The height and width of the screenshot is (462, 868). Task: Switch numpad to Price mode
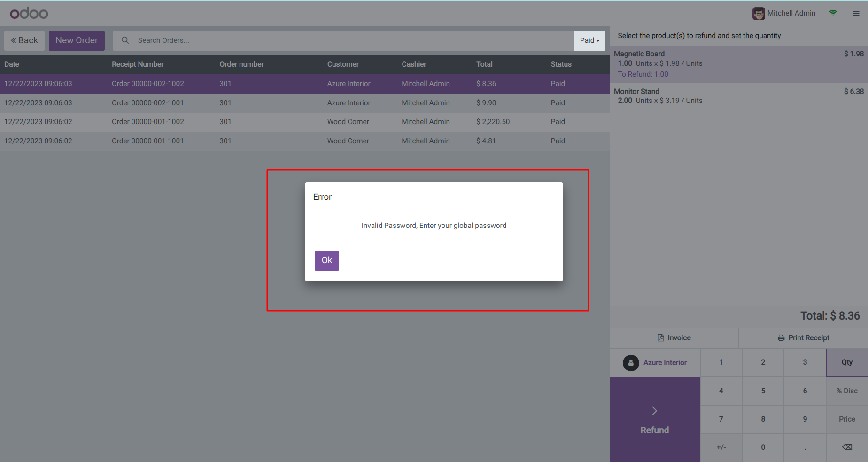click(846, 419)
